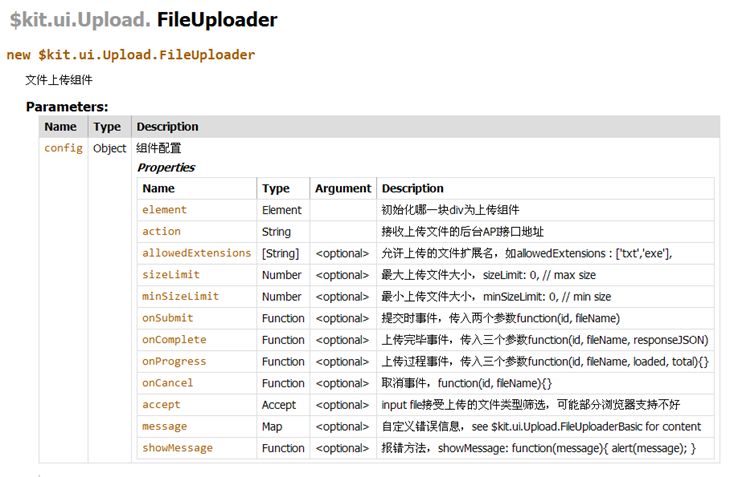Select the onSubmit property name
734x477 pixels.
point(168,318)
